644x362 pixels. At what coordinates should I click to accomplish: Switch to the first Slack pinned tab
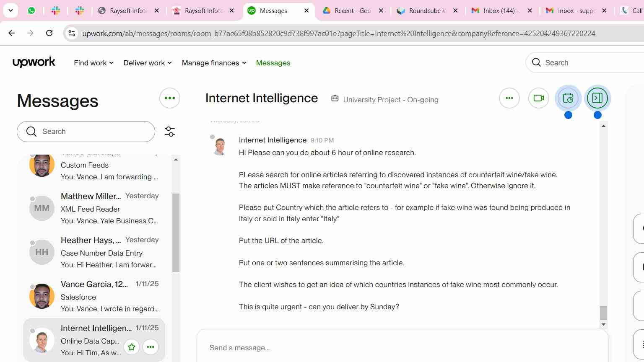(56, 10)
